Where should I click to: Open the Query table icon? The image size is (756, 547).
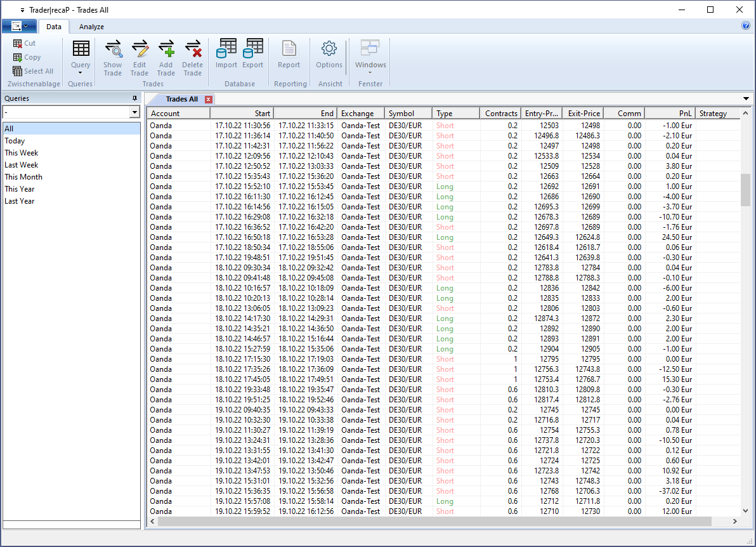[81, 49]
